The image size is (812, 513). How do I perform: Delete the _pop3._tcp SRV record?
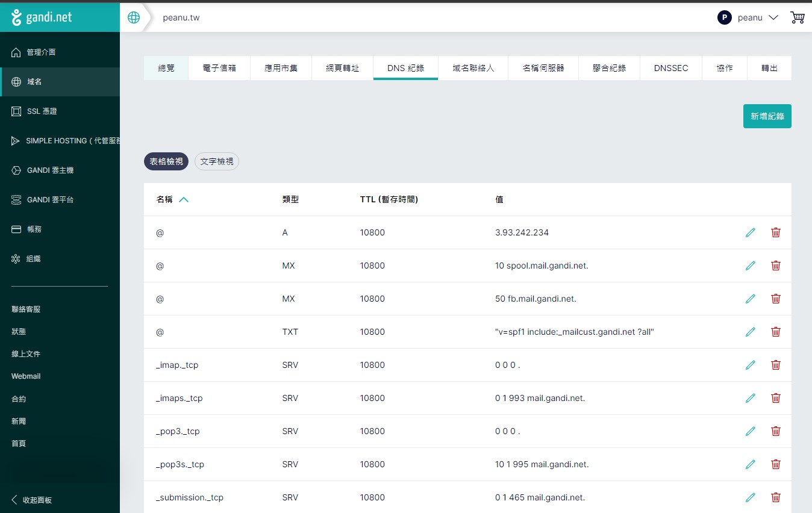[x=776, y=431]
